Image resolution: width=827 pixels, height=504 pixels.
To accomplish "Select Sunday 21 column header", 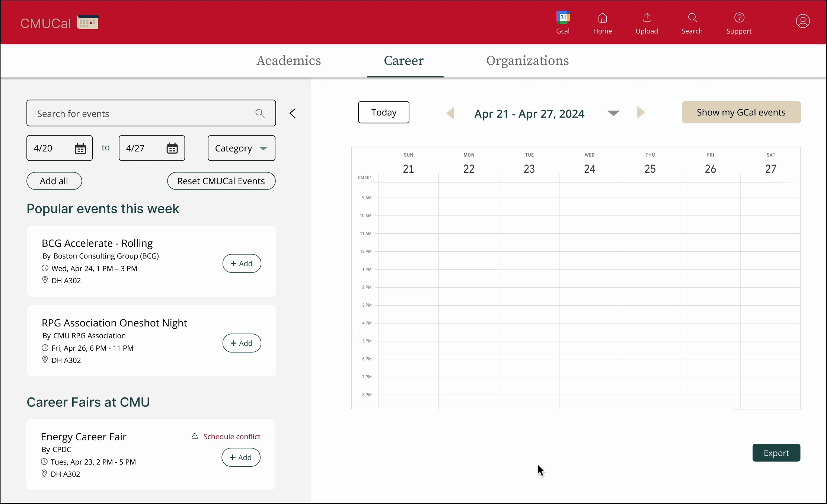I will point(408,164).
